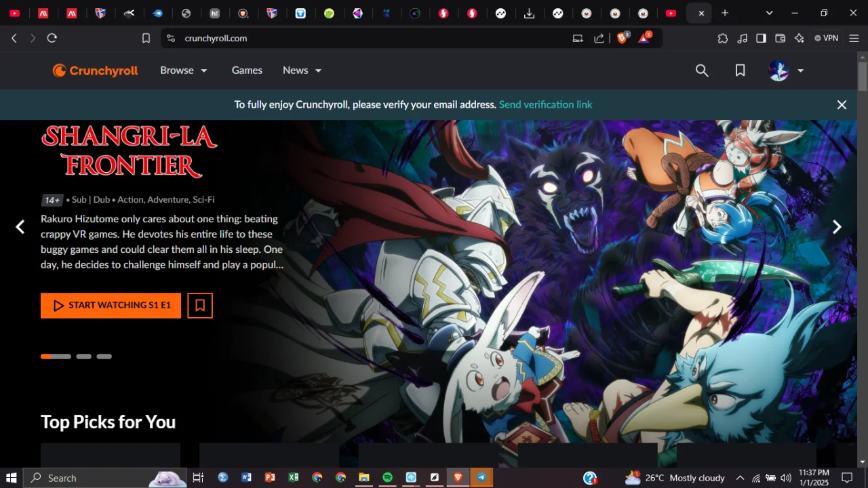
Task: Dismiss the email verification banner
Action: (x=842, y=104)
